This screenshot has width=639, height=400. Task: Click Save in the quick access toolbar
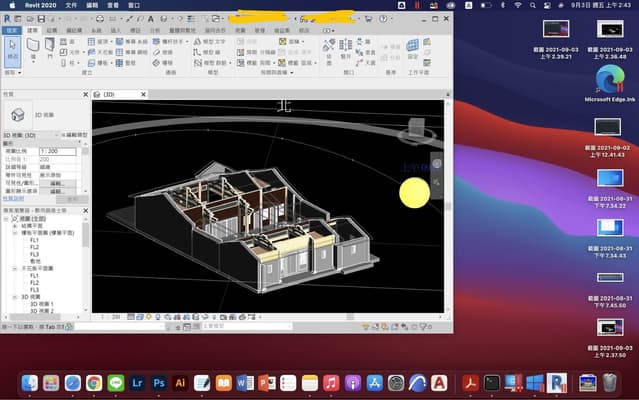pyautogui.click(x=42, y=19)
